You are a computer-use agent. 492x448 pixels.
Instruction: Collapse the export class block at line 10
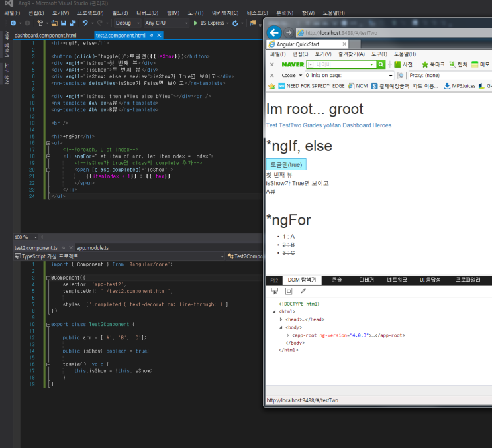coord(48,325)
